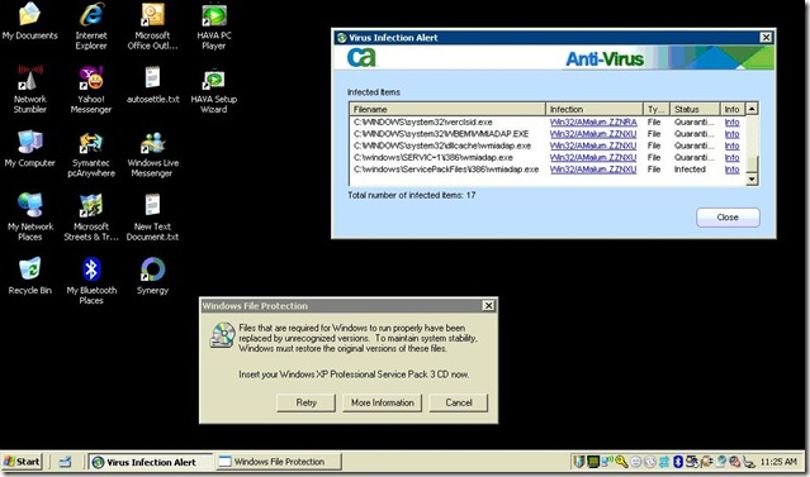This screenshot has width=810, height=477.
Task: Sort list by the Filename column header
Action: click(447, 109)
